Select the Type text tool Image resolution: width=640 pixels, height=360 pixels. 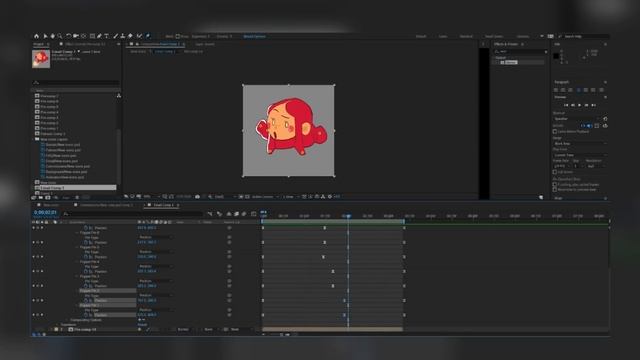[x=107, y=36]
